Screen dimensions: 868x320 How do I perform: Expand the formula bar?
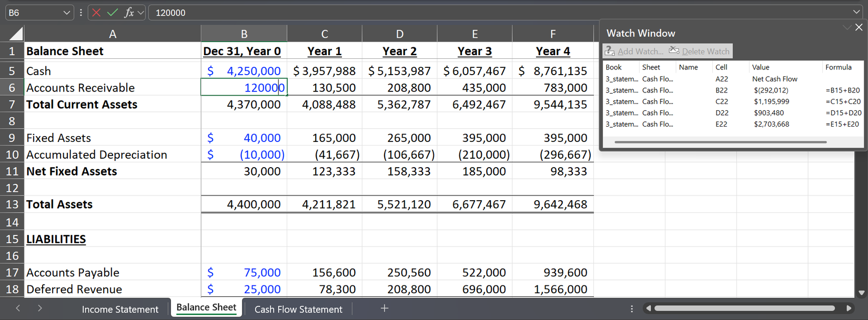(856, 12)
